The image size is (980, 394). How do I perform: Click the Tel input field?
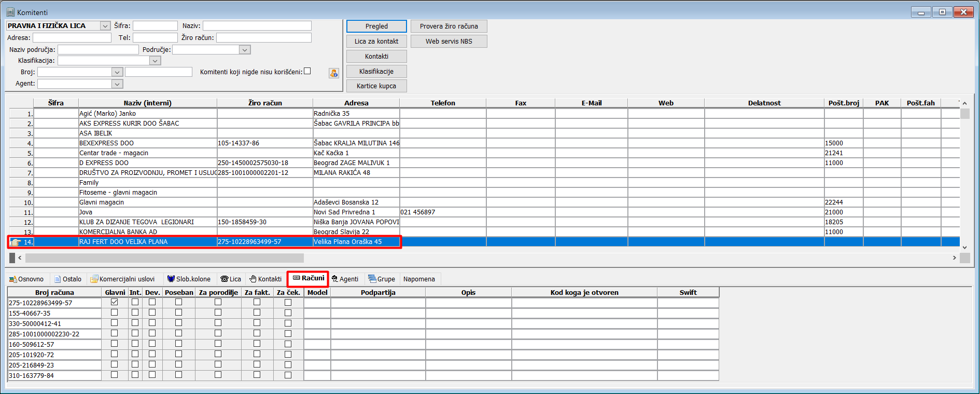[x=155, y=38]
